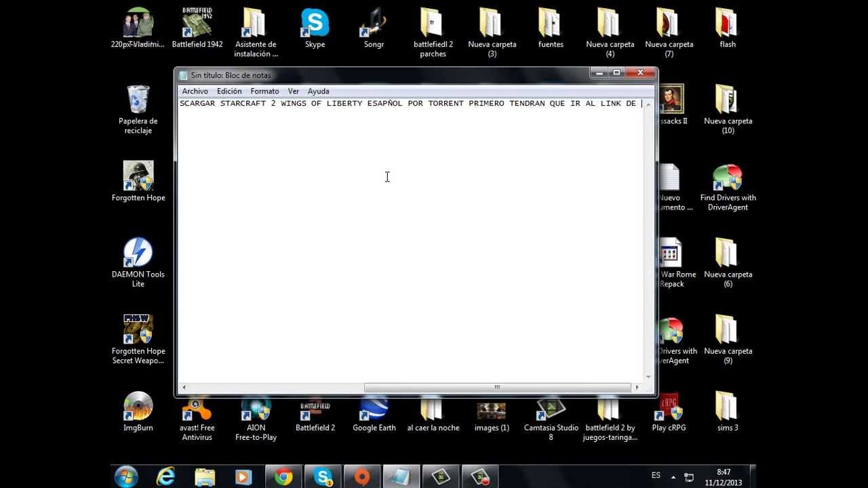Open Windows Explorer from the taskbar
Viewport: 868px width, 488px height.
(205, 476)
